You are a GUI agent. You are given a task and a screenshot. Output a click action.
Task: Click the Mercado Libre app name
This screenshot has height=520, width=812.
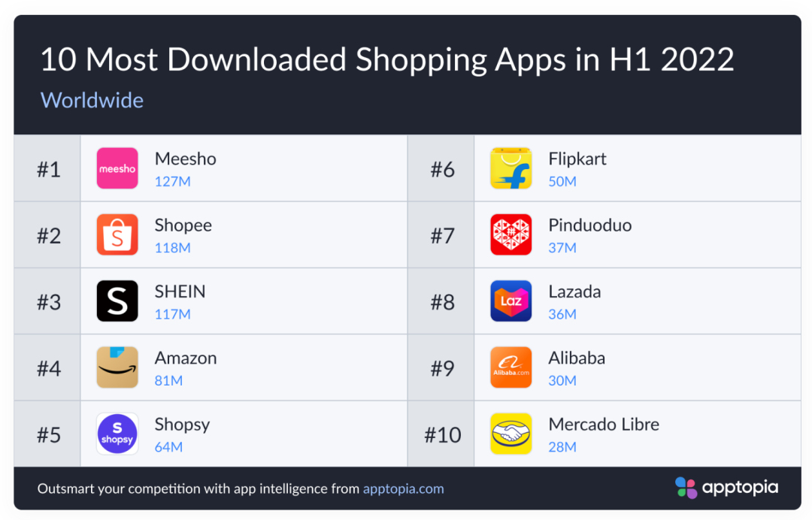tap(604, 425)
